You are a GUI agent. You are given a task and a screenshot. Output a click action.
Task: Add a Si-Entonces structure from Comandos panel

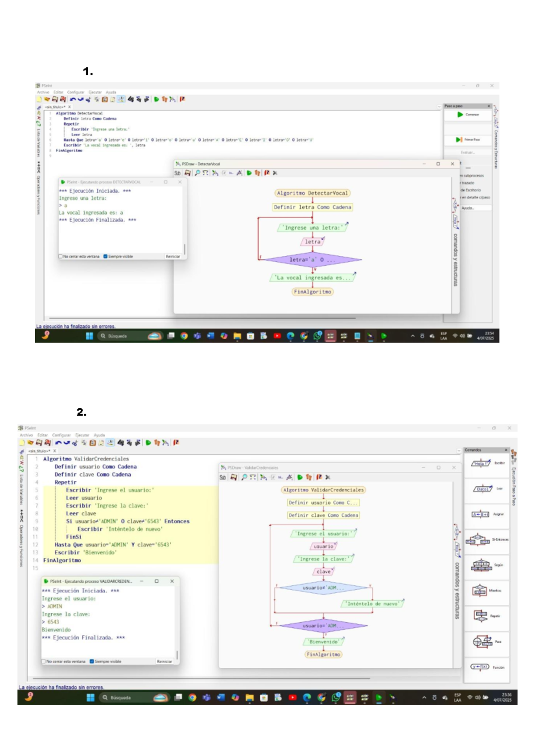click(487, 540)
